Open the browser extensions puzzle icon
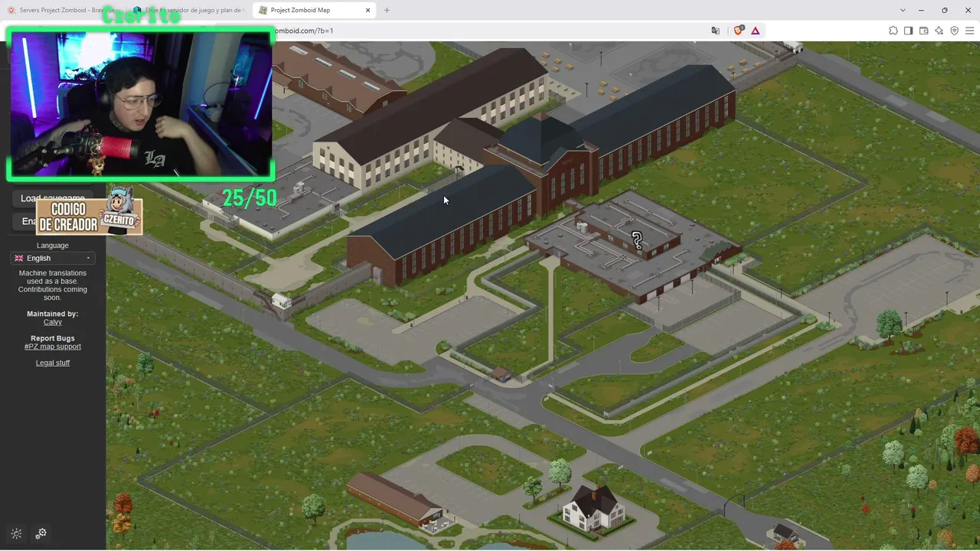This screenshot has height=551, width=980. tap(893, 31)
